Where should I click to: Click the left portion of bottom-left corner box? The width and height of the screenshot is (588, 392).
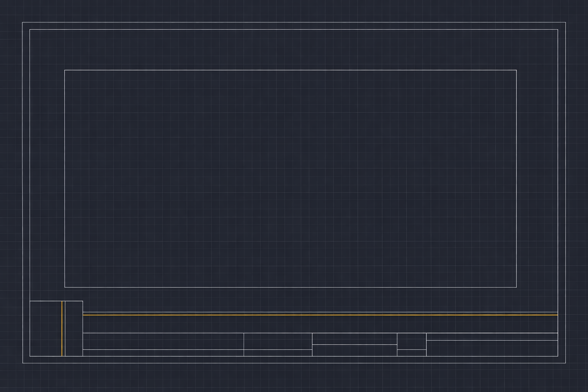click(x=46, y=328)
